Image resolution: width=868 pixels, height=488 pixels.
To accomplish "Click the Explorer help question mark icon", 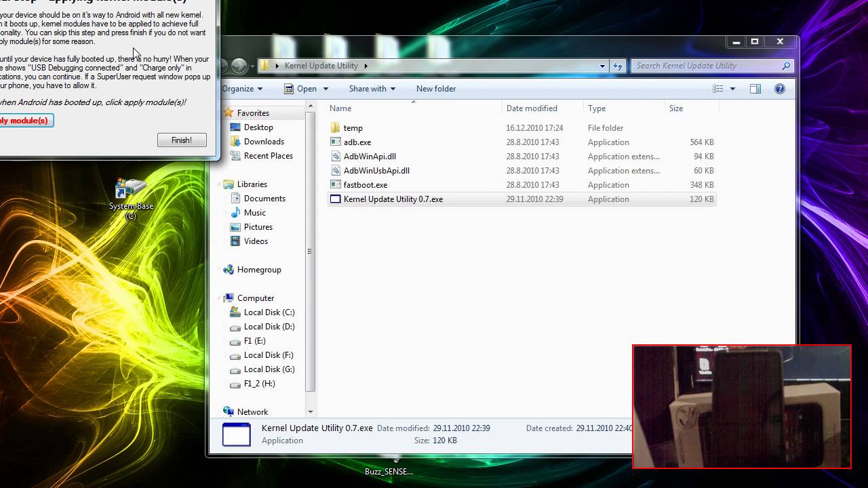I will click(x=780, y=89).
